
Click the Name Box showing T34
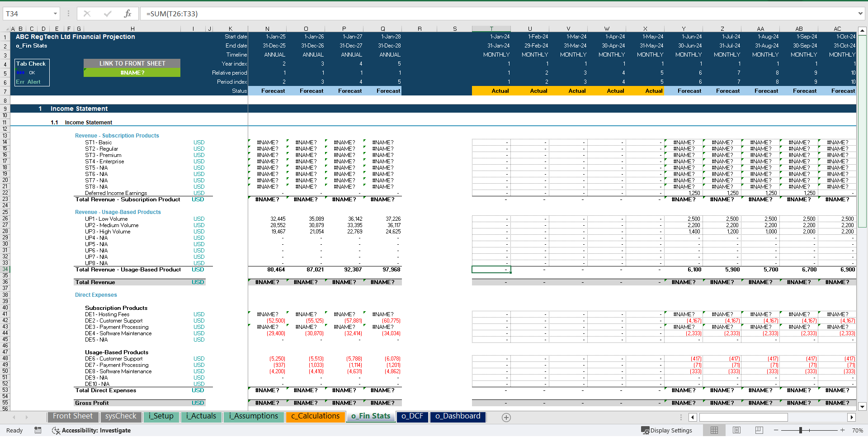click(27, 14)
